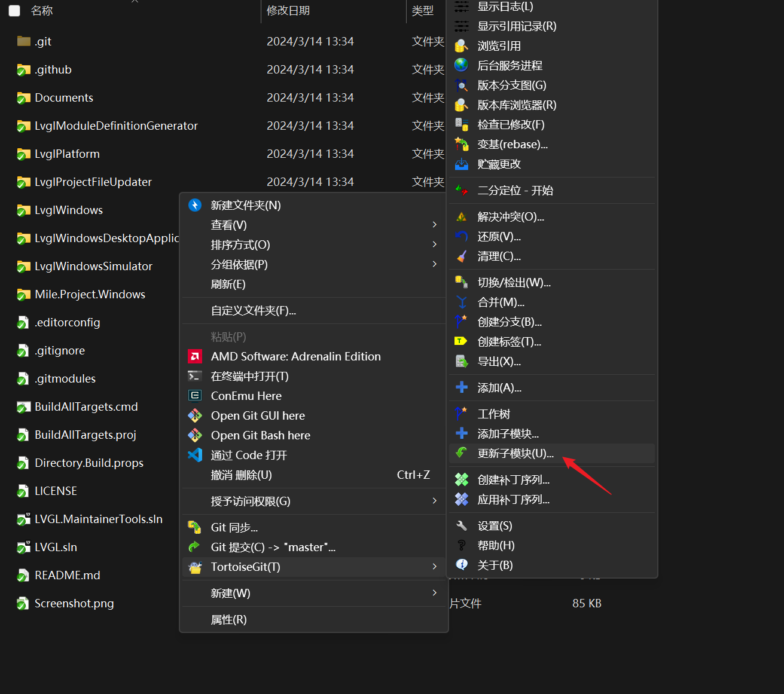Screen dimensions: 784x694
Task: Click the Apply Patch Serial icon
Action: (462, 499)
